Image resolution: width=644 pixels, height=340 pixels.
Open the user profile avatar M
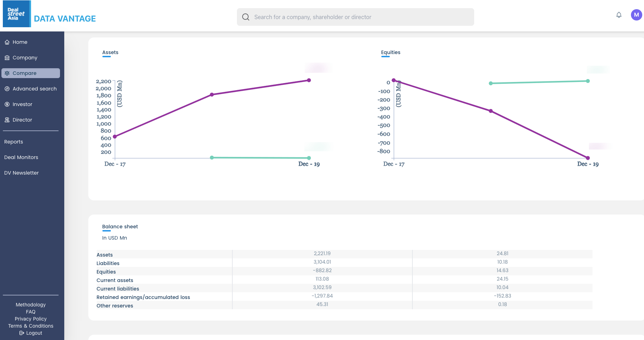point(636,15)
